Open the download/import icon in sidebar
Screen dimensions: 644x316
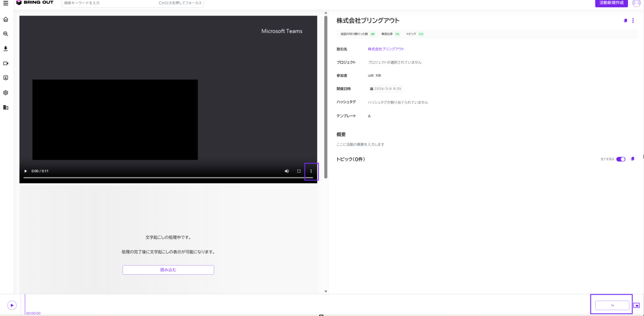click(x=6, y=48)
